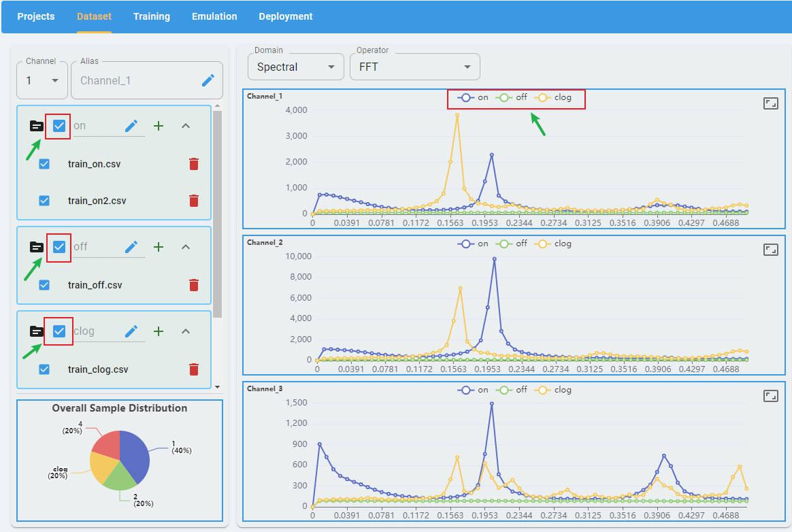Expand Channel_1 chart to fullscreen
Image resolution: width=792 pixels, height=532 pixels.
click(x=770, y=103)
